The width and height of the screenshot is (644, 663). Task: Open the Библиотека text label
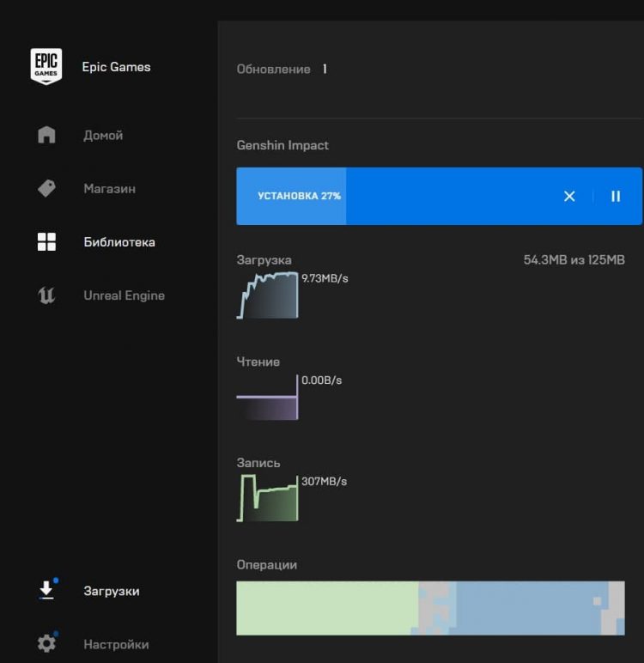119,242
